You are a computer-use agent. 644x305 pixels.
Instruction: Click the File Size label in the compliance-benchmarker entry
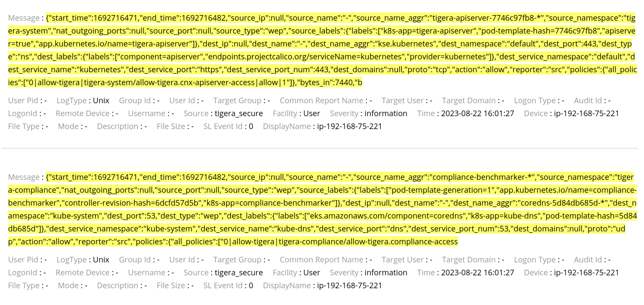(x=171, y=286)
